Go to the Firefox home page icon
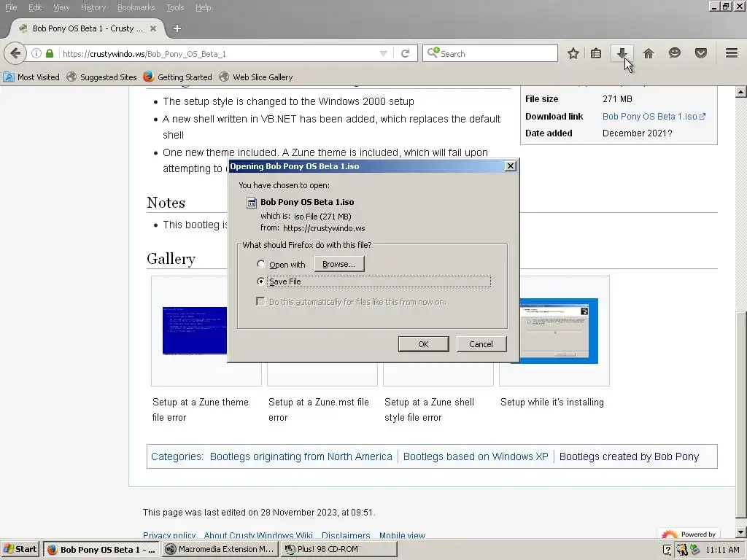This screenshot has width=747, height=560. pyautogui.click(x=649, y=53)
